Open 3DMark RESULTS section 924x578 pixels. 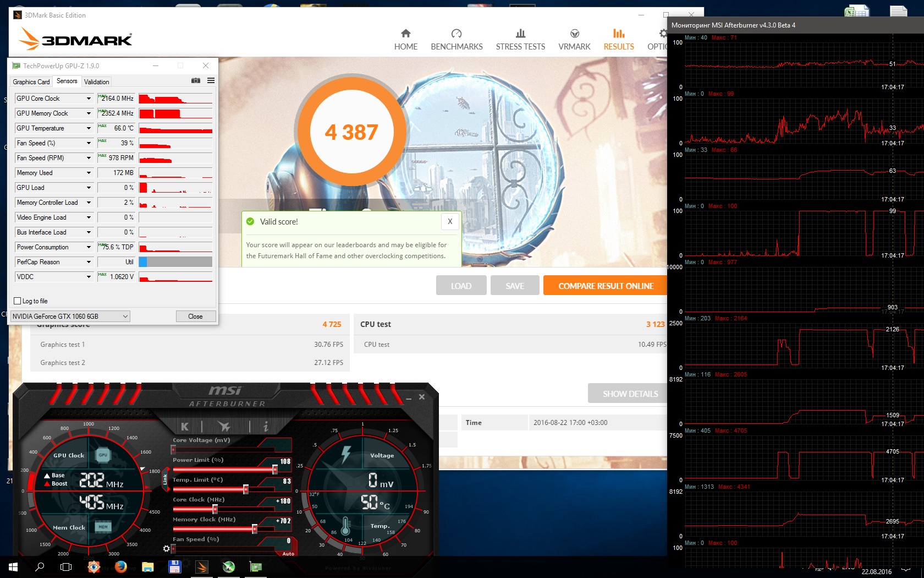(619, 40)
